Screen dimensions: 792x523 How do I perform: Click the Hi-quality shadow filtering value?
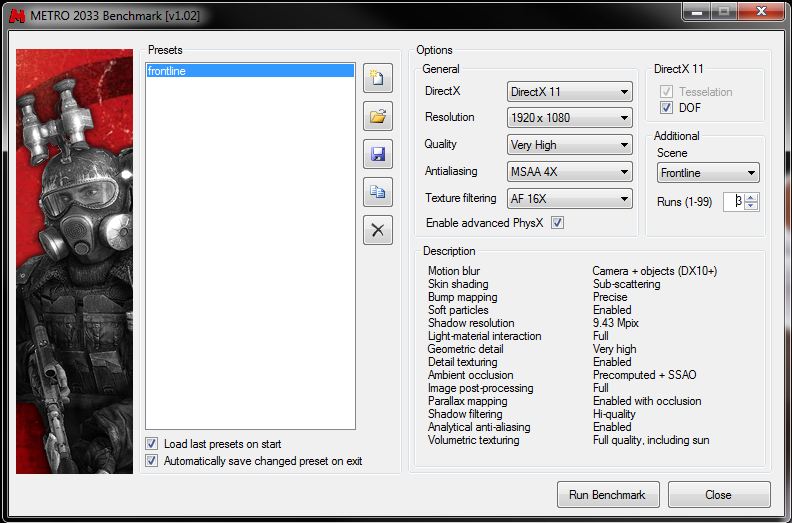pos(614,414)
